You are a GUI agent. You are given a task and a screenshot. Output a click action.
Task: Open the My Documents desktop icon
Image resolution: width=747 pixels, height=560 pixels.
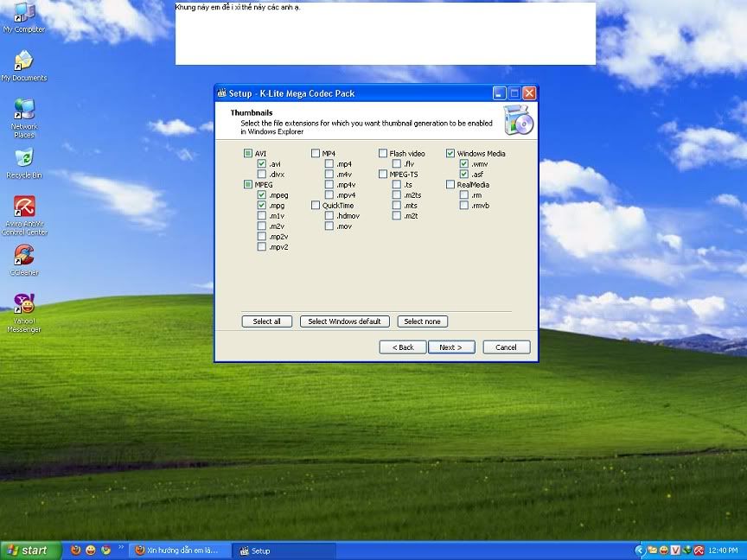click(24, 67)
